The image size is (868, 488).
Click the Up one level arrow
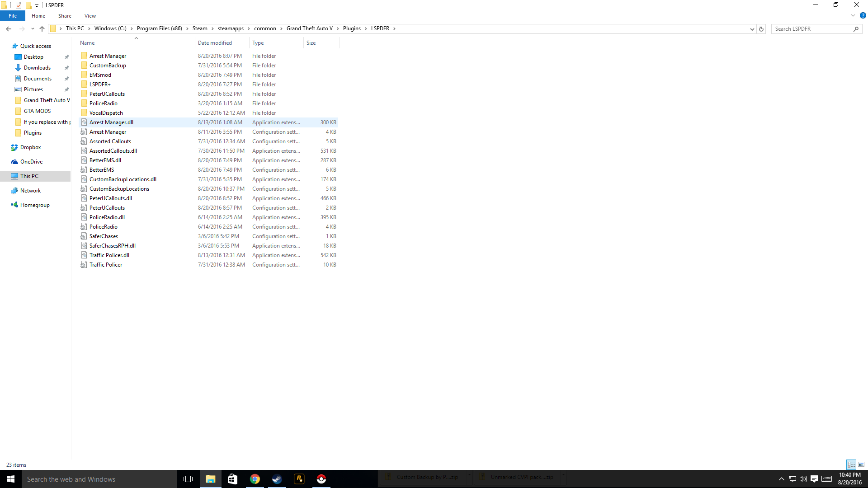[42, 28]
